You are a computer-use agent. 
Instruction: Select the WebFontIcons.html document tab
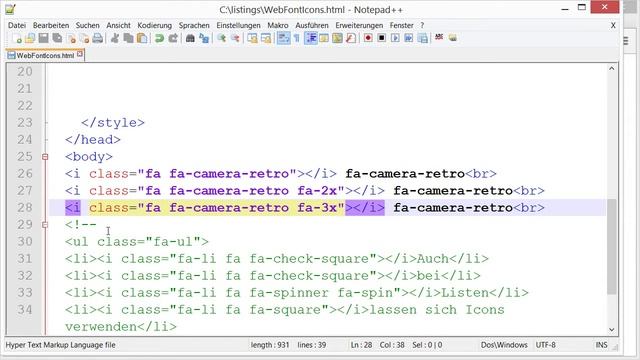tap(45, 55)
